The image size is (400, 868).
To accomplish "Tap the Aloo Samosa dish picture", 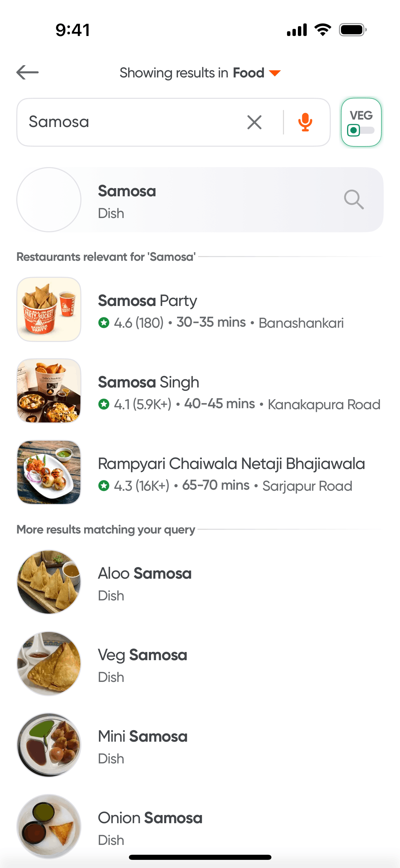I will pos(49,582).
